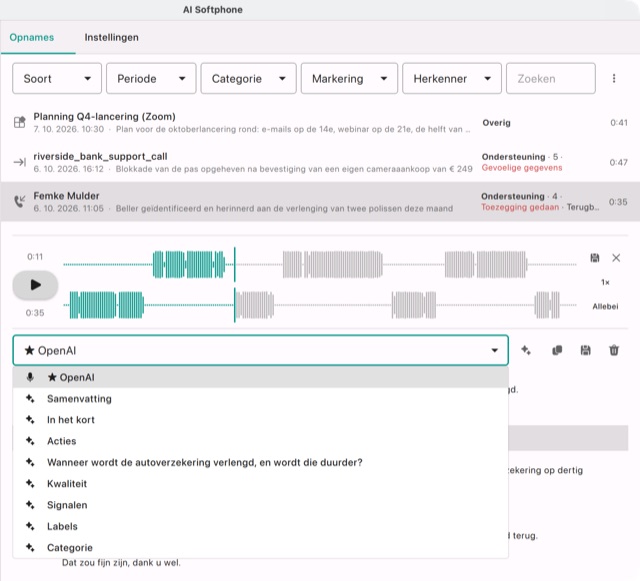Click the Overig category label
Viewport: 640px width, 581px height.
(x=496, y=123)
